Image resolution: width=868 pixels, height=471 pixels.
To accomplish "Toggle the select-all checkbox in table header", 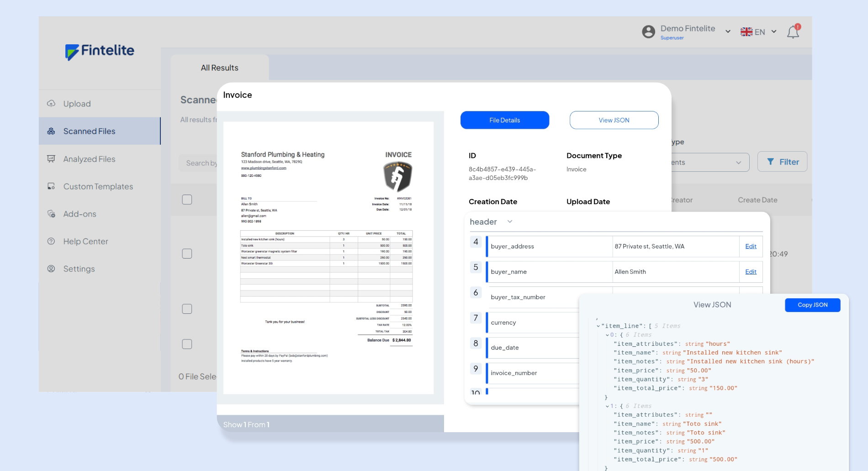I will [x=187, y=200].
